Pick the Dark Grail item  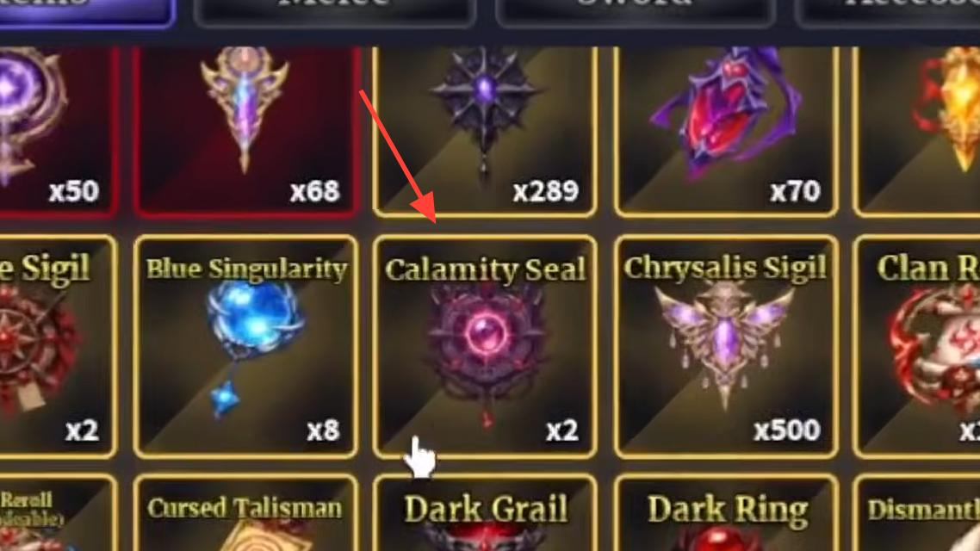click(x=485, y=513)
